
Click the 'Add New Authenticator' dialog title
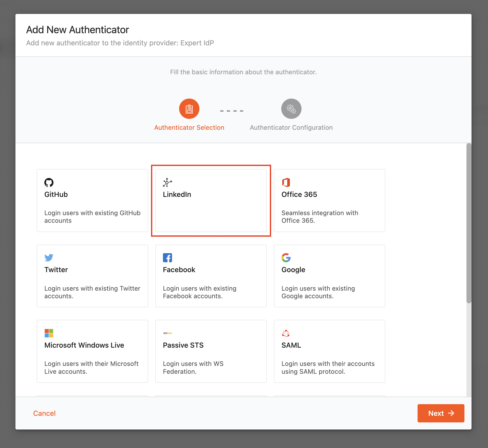[78, 30]
